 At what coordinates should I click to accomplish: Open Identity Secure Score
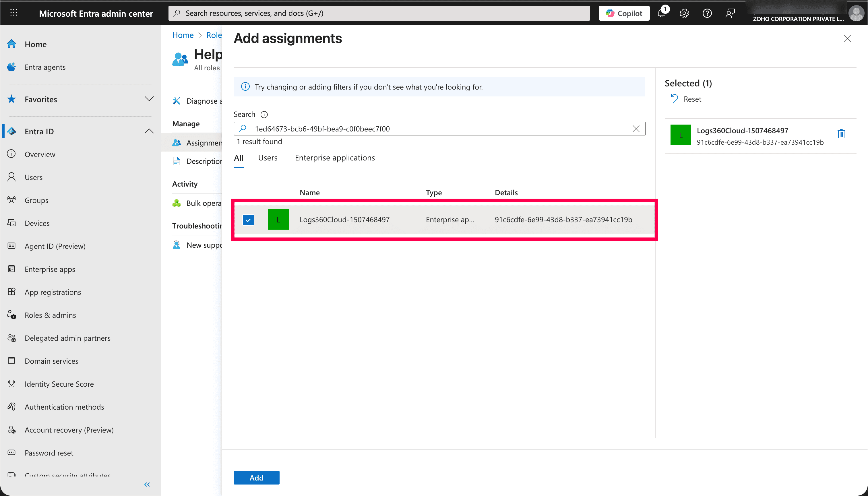click(x=59, y=383)
